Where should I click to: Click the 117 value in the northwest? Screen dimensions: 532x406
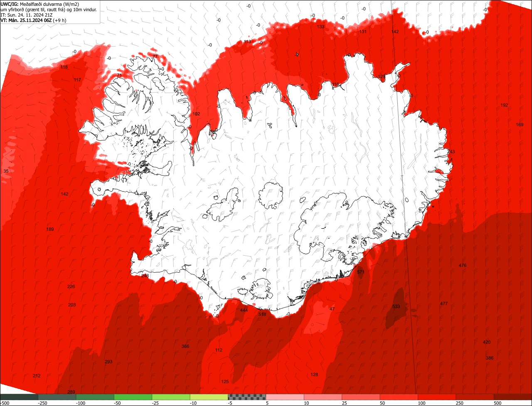tap(77, 80)
